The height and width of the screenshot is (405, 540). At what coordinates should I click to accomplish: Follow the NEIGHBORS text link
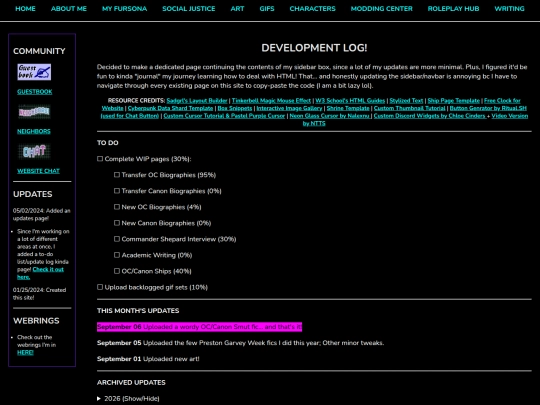click(34, 131)
